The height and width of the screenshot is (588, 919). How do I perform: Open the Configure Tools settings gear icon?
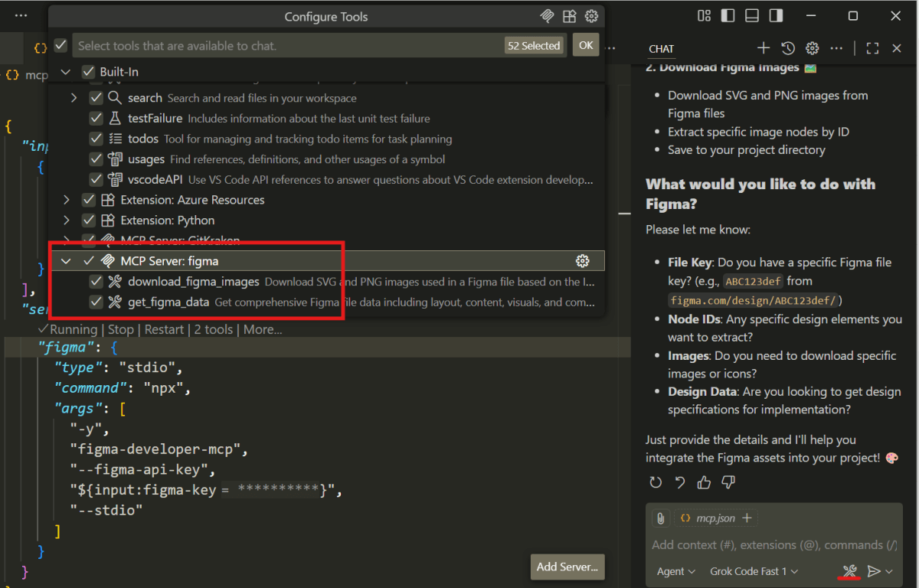[x=591, y=15]
